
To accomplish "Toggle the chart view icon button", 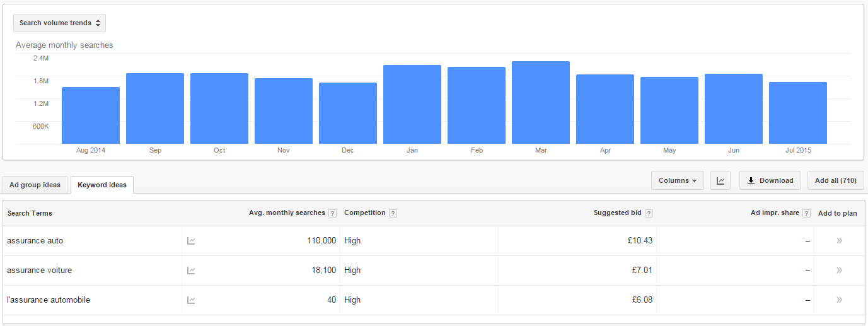I will pos(720,180).
